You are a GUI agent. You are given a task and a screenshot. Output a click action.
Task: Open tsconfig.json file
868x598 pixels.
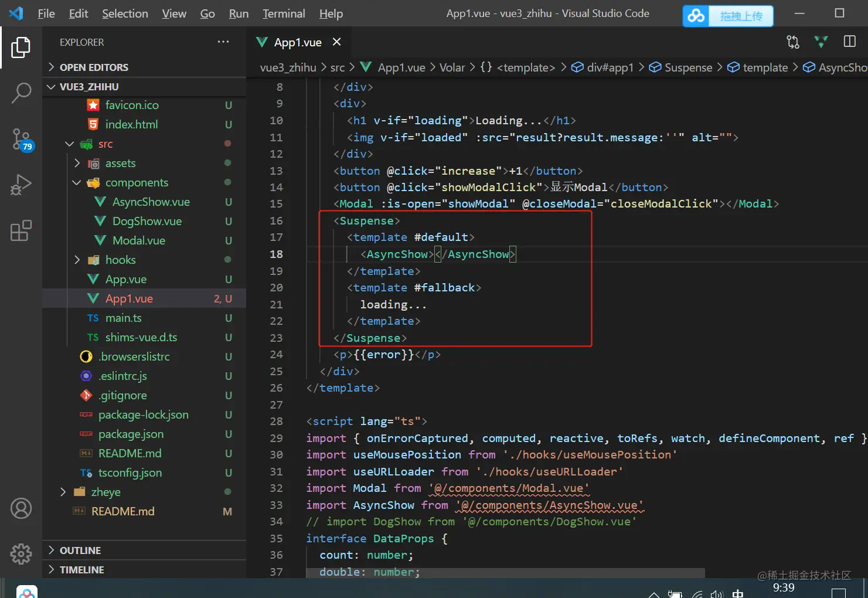(144, 473)
